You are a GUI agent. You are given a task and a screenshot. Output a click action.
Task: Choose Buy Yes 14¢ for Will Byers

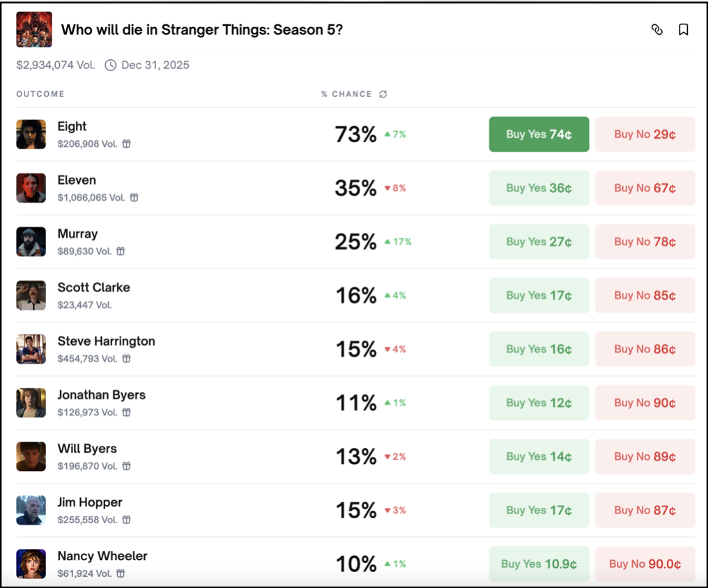point(539,456)
